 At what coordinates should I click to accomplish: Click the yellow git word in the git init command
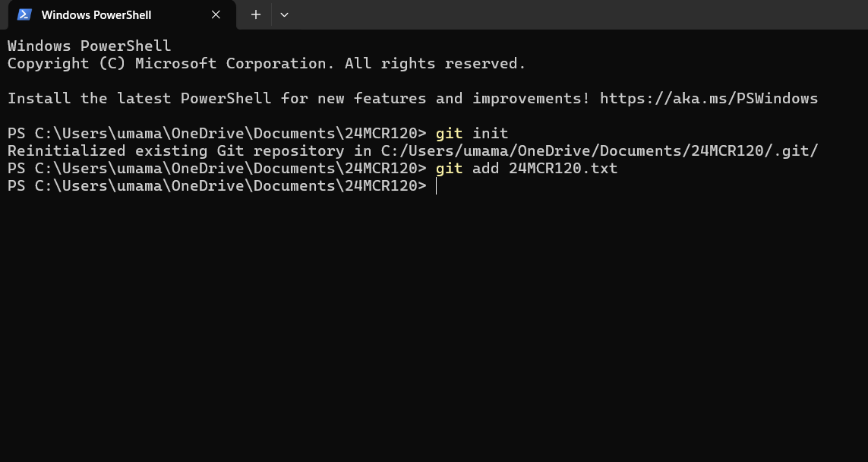coord(449,134)
